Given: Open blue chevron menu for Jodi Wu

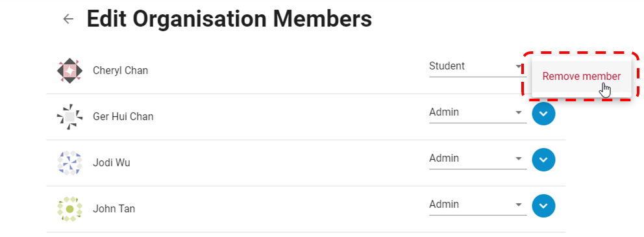Looking at the screenshot, I should [543, 159].
